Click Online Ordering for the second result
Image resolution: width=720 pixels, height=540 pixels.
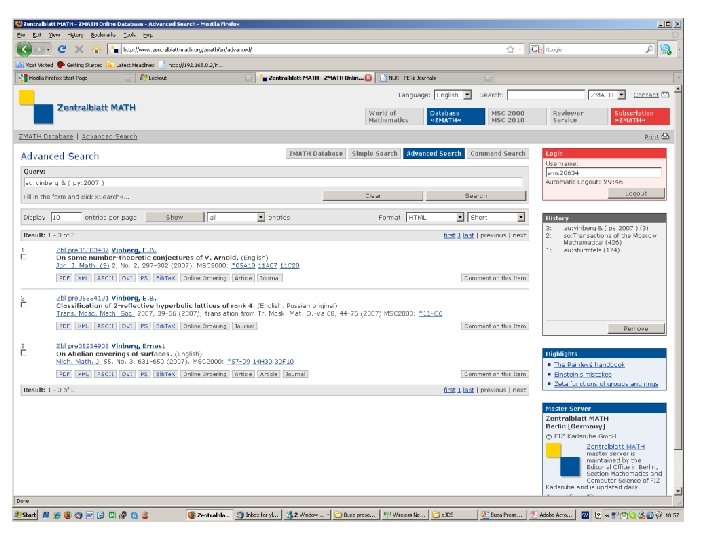205,326
